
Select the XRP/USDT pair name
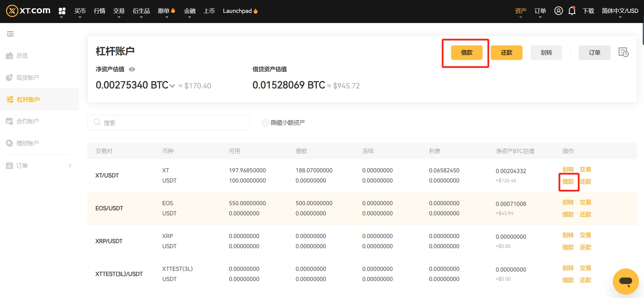[x=109, y=241]
